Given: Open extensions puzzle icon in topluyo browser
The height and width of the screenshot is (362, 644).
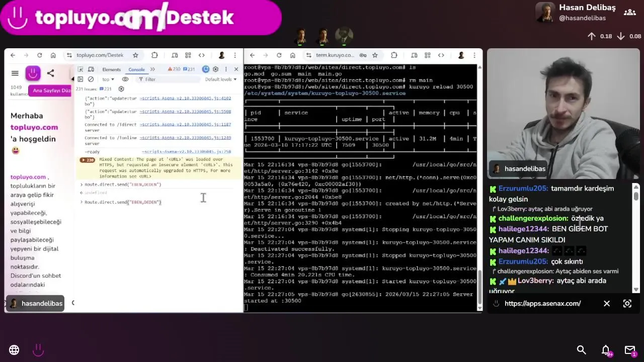Looking at the screenshot, I should pyautogui.click(x=154, y=55).
